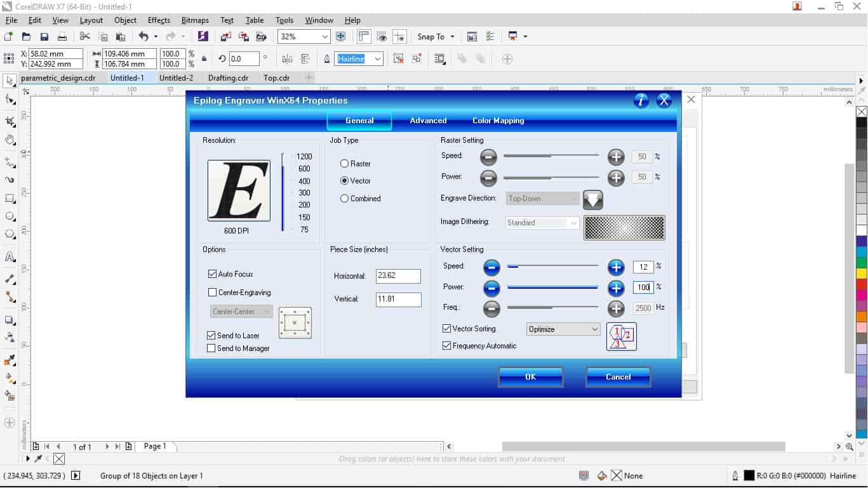Open the Optimize vector sorting dropdown
This screenshot has width=868, height=488.
click(x=563, y=329)
